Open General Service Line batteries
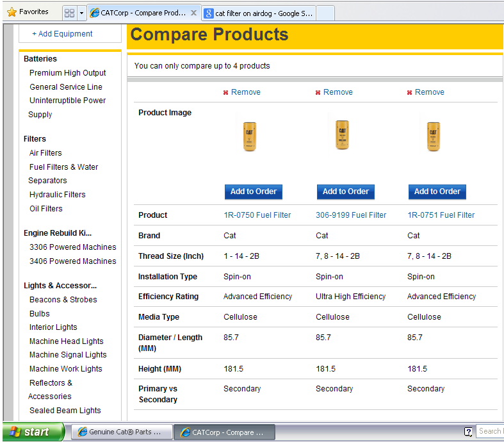504x442 pixels. (x=66, y=86)
